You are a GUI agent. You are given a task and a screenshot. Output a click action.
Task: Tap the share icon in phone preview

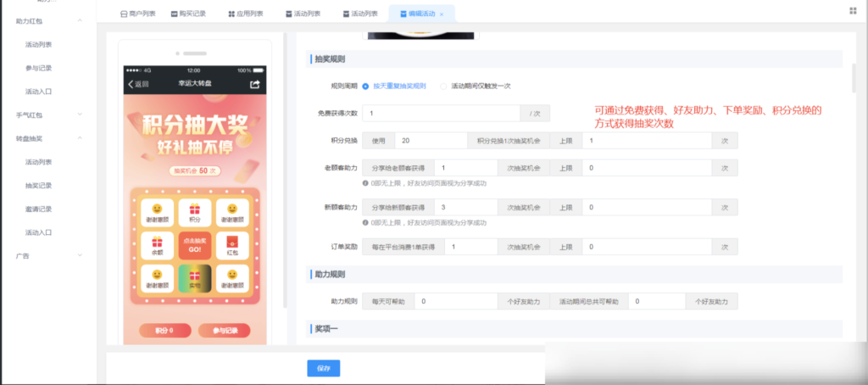254,84
